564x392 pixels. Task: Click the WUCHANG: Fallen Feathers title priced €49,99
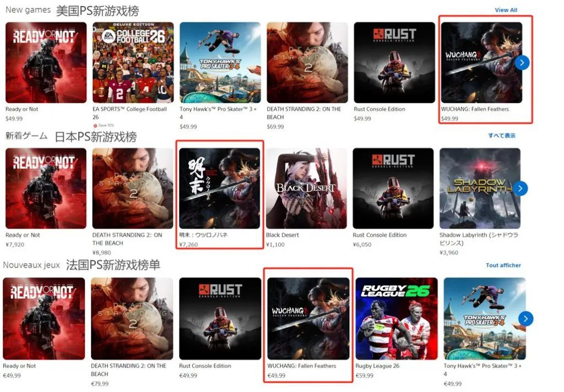[301, 366]
